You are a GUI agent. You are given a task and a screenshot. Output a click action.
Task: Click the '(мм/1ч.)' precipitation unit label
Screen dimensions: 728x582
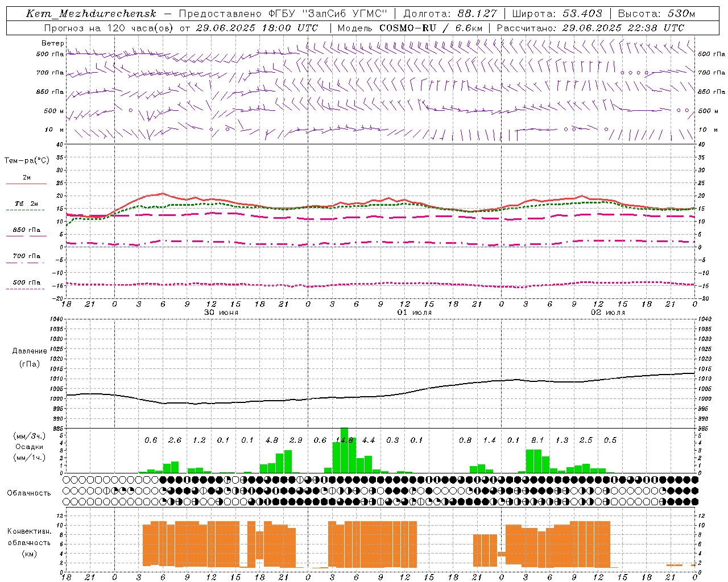[x=30, y=458]
